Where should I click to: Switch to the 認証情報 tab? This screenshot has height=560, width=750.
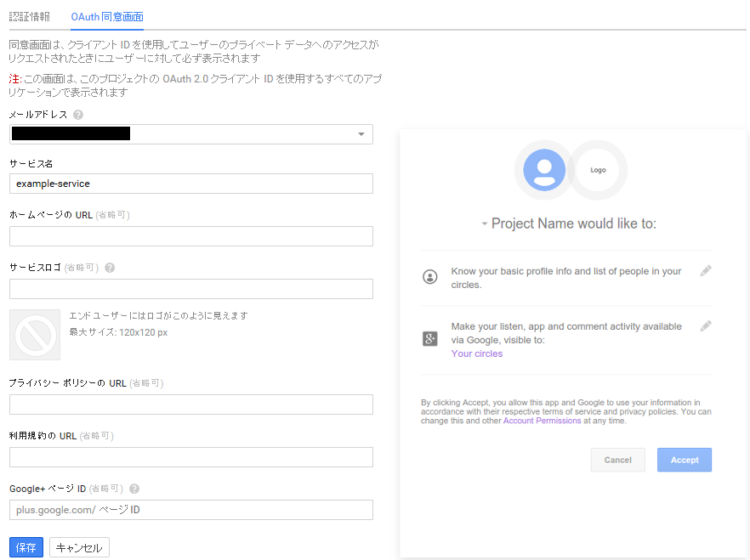pos(30,17)
